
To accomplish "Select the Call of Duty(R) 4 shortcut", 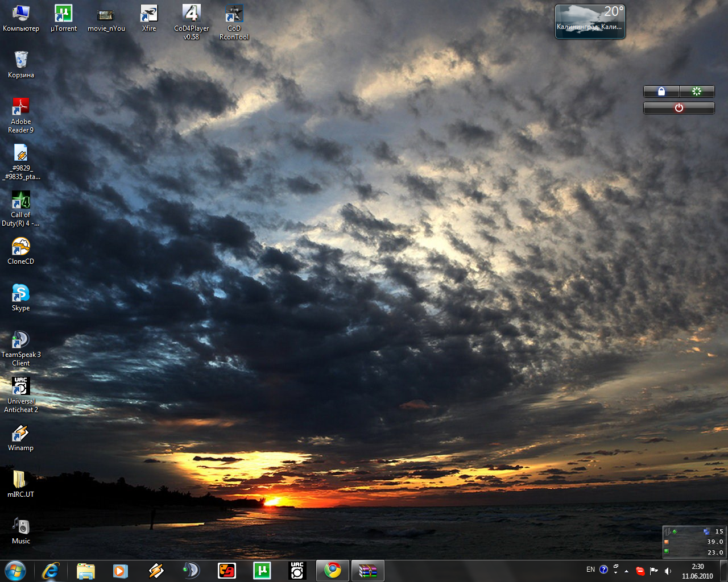I will (x=21, y=209).
